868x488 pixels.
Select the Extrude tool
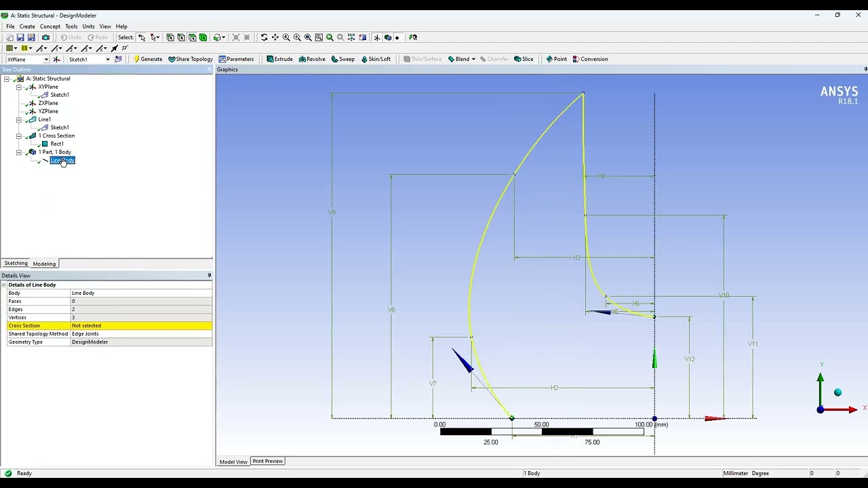(x=279, y=59)
